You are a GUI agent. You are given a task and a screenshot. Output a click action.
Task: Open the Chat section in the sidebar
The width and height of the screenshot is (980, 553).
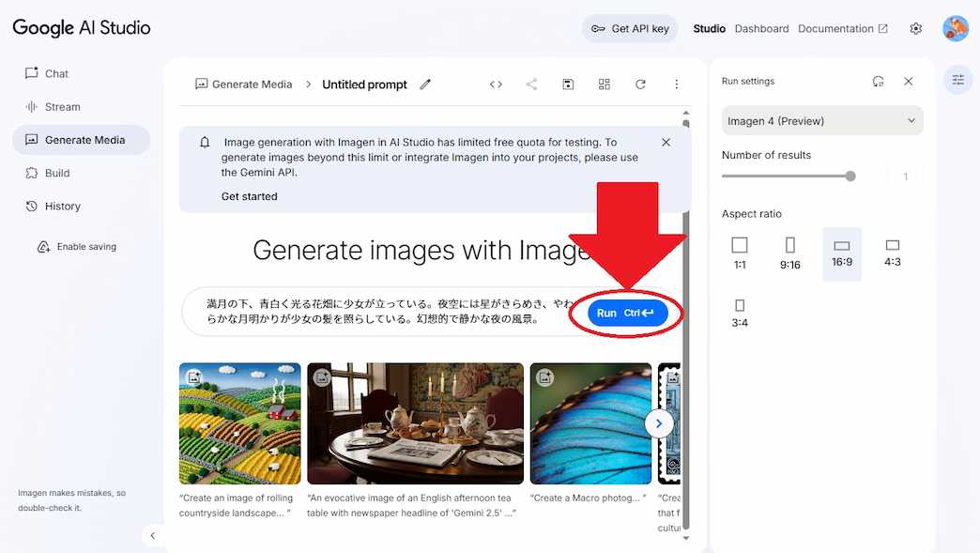tap(55, 73)
